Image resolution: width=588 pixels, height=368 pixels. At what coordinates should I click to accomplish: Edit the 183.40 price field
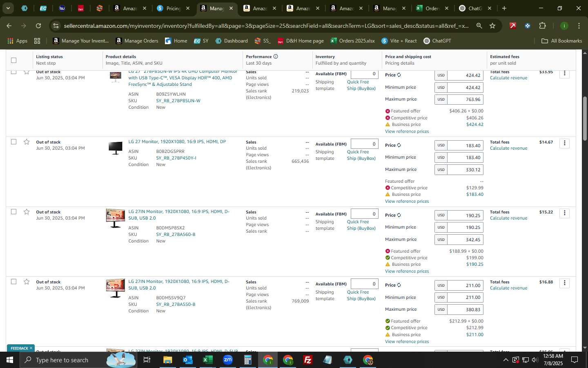click(x=465, y=146)
